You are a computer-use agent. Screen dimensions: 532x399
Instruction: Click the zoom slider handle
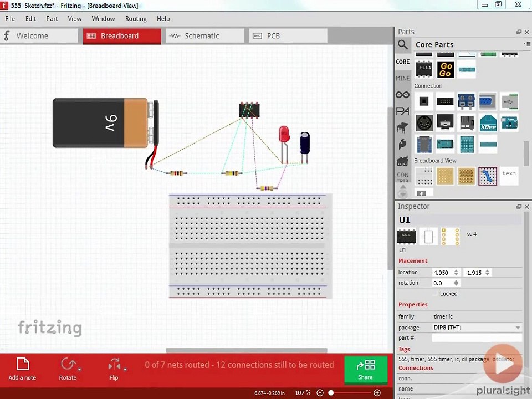[331, 392]
